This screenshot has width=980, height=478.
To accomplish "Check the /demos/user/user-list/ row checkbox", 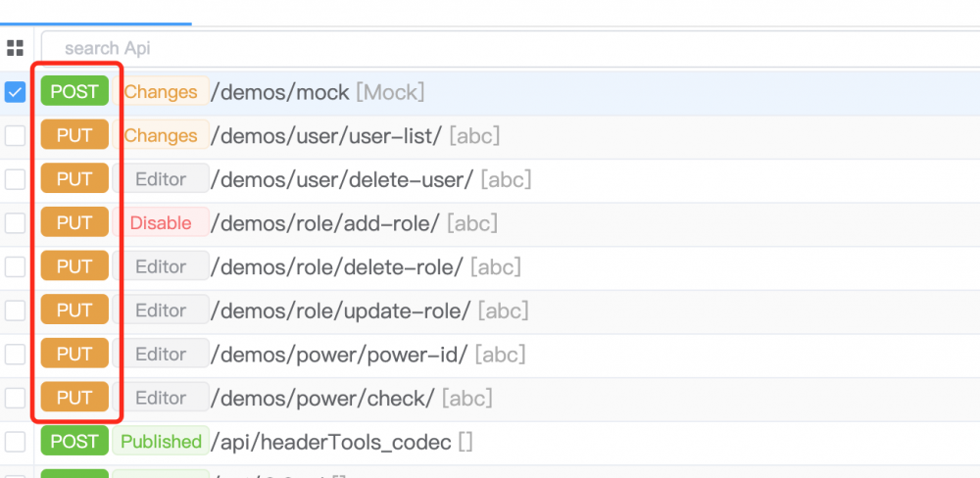I will click(15, 136).
